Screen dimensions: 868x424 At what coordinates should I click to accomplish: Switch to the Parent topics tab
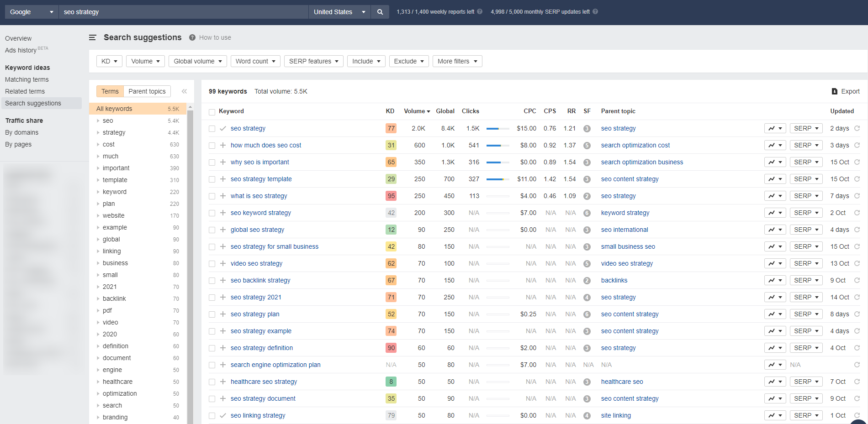point(147,91)
